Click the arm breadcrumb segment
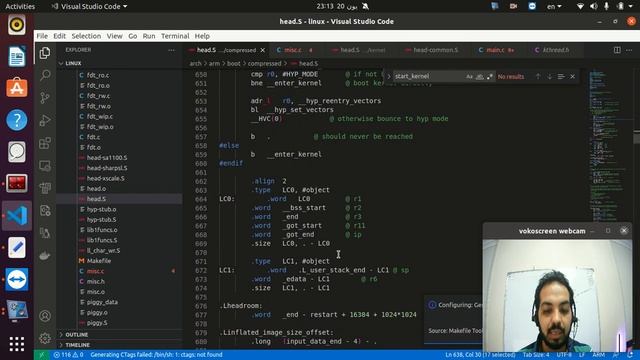Image resolution: width=640 pixels, height=360 pixels. tap(214, 63)
